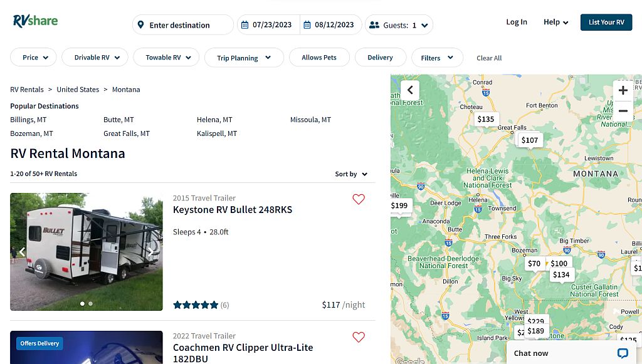
Task: Open the Kalispell, MT destination
Action: coord(217,133)
